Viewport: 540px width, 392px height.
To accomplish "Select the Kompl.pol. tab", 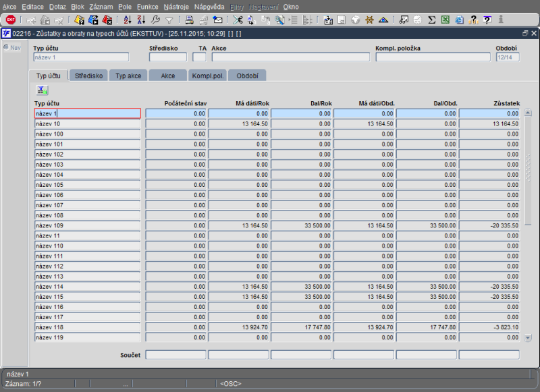I will click(x=208, y=76).
